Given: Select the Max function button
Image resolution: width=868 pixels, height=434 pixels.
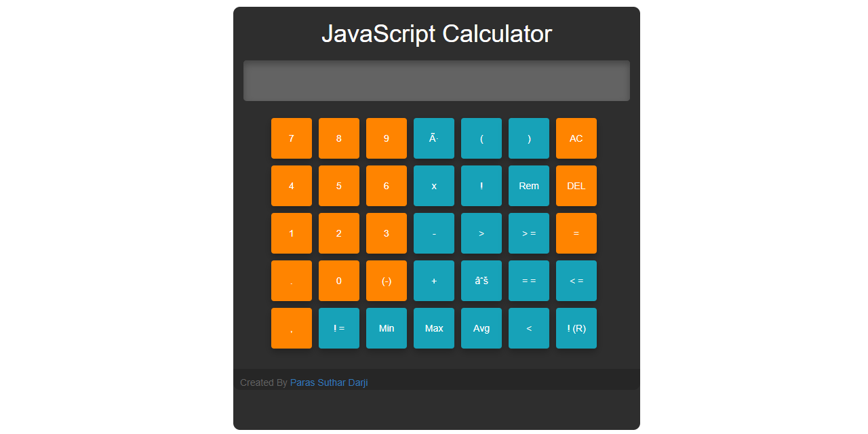Looking at the screenshot, I should 434,328.
